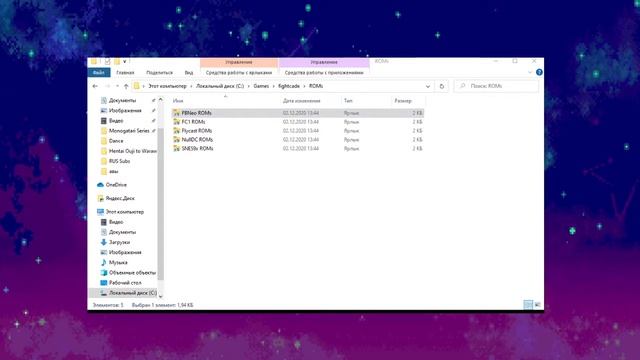Open the RUS Subs folder in sidebar
The width and height of the screenshot is (640, 360).
pyautogui.click(x=119, y=161)
